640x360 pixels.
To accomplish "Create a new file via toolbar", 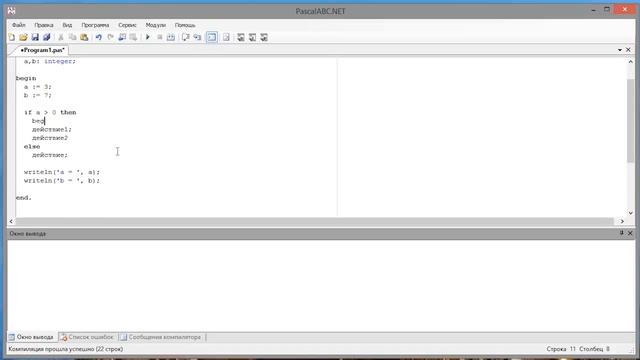I will coord(12,38).
